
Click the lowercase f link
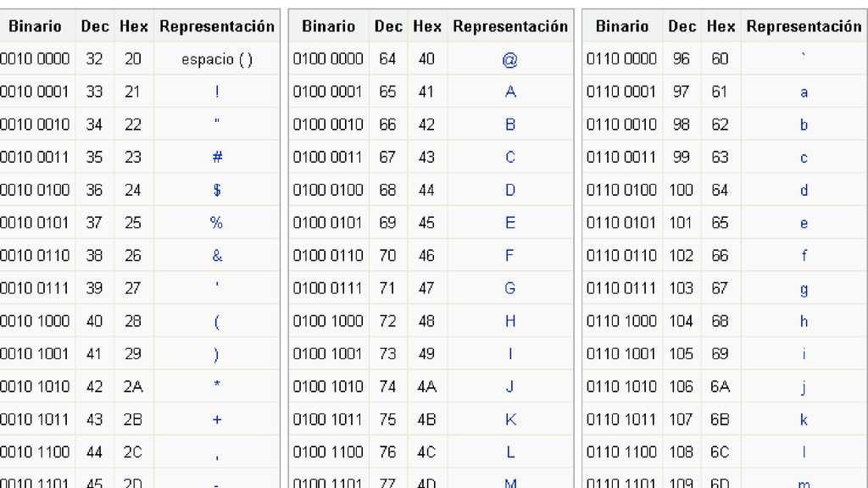click(804, 255)
